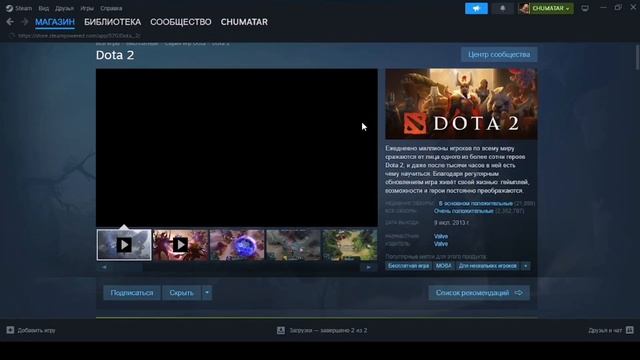Open the Справка menu

click(111, 8)
